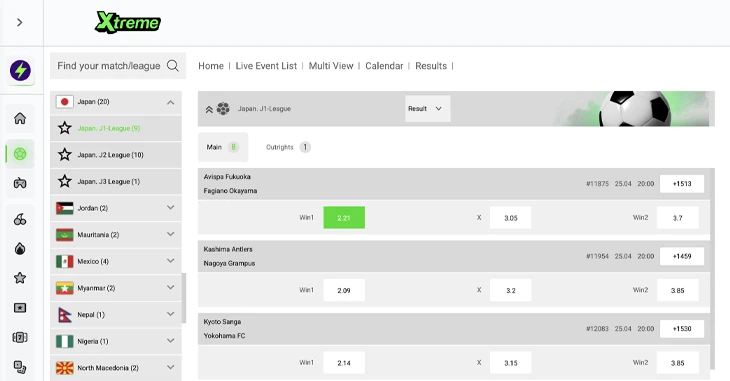Expand the Jordan (2) country group
Viewport: 730px width, 381px height.
[116, 208]
